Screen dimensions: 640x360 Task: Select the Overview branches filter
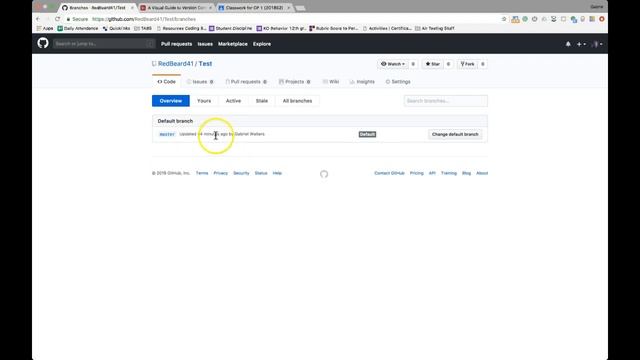(171, 101)
